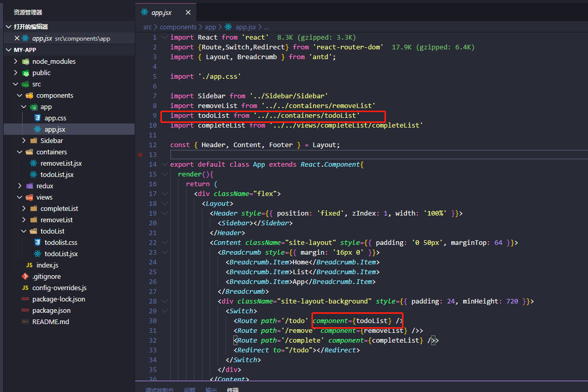Click the src folder icon
588x392 pixels.
coord(26,84)
